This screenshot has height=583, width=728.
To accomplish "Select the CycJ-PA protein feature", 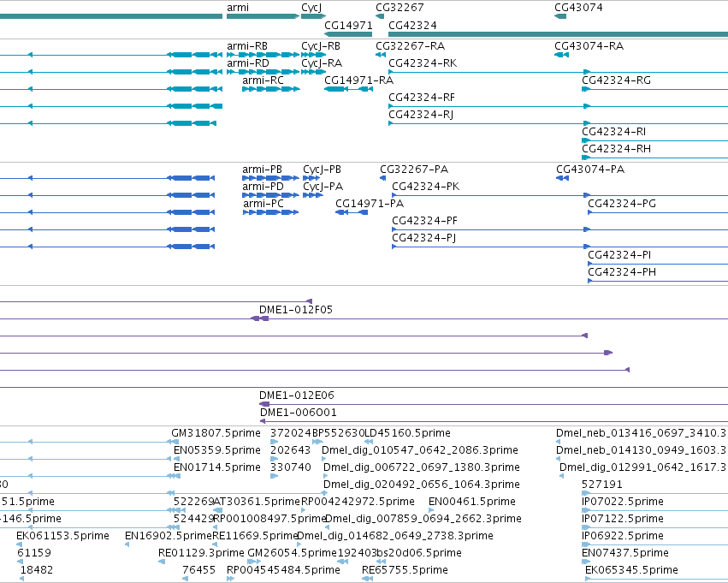I will point(313,195).
